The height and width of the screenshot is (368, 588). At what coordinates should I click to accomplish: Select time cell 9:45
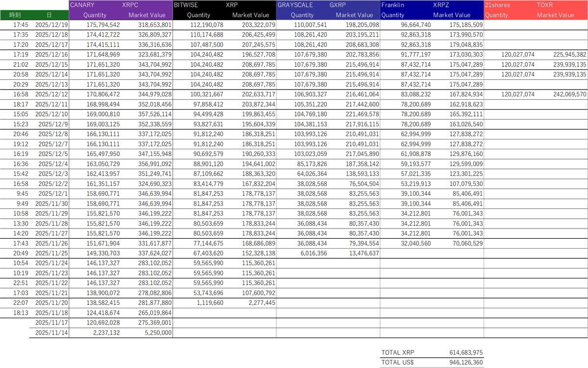[x=22, y=194]
